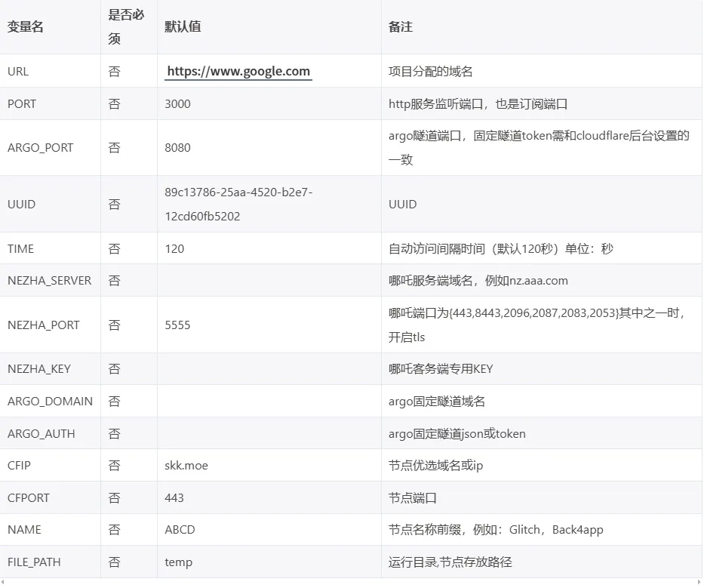Click the 是否必须 column header
This screenshot has height=588, width=704.
[126, 27]
